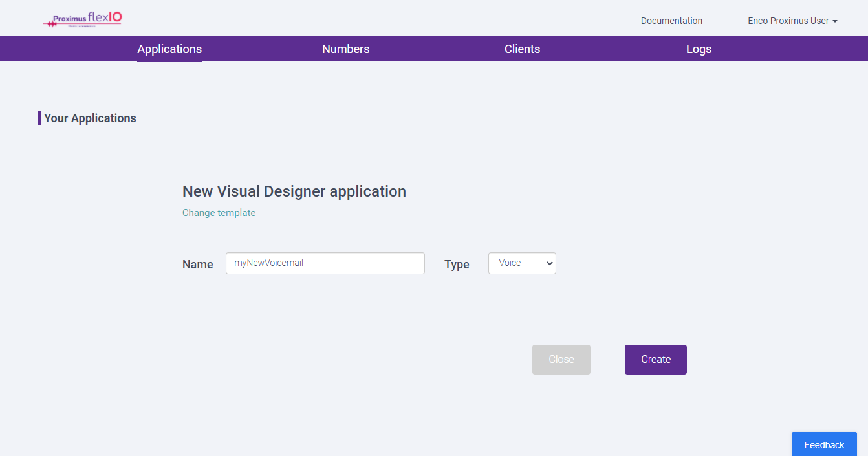Viewport: 868px width, 456px height.
Task: Select the Applications tab
Action: 169,49
